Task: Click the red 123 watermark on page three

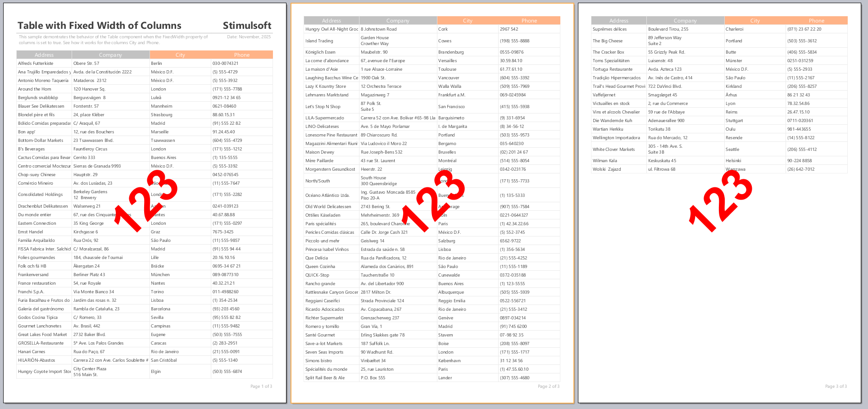Action: point(720,201)
